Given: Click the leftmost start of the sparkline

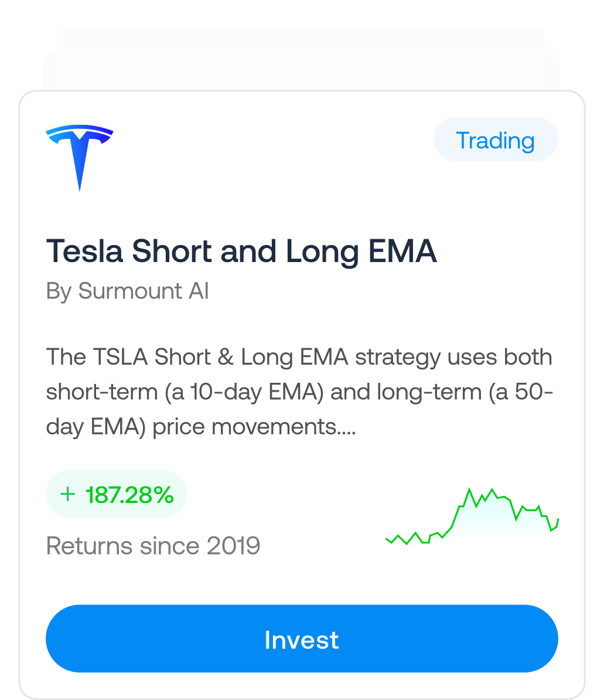Looking at the screenshot, I should (387, 538).
